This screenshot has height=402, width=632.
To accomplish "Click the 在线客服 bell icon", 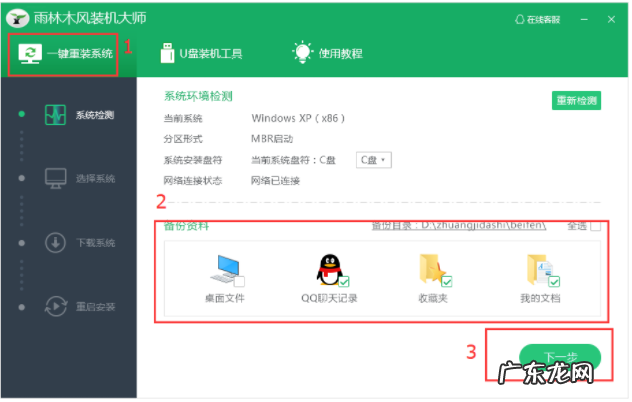I will point(520,19).
